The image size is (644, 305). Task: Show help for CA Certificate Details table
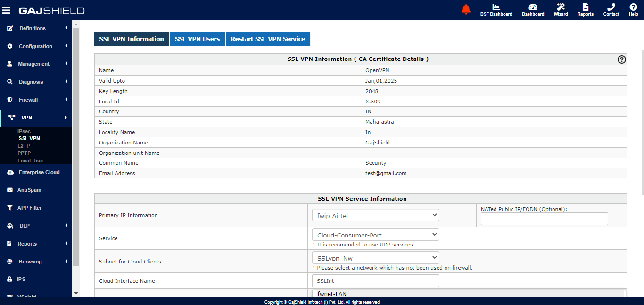(x=622, y=59)
